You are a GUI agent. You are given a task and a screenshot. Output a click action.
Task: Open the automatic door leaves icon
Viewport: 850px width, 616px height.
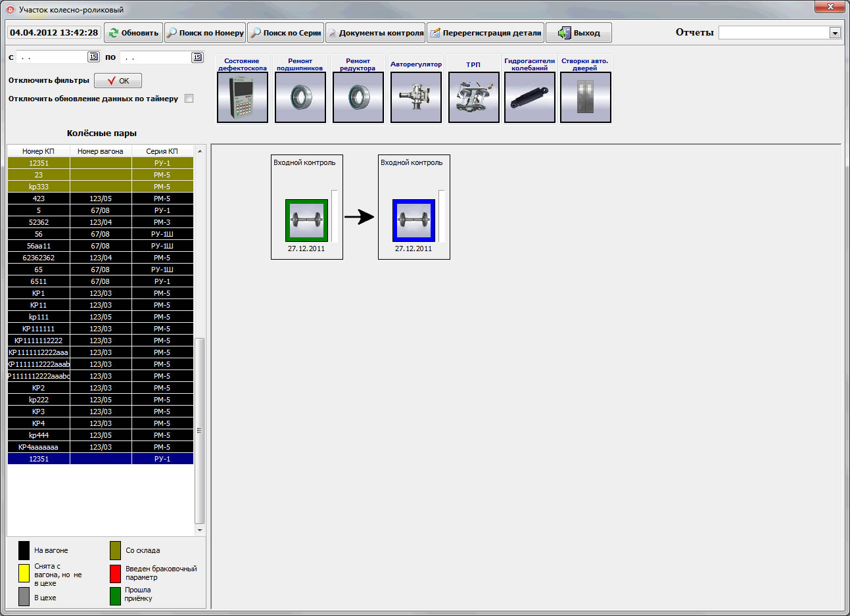(585, 97)
